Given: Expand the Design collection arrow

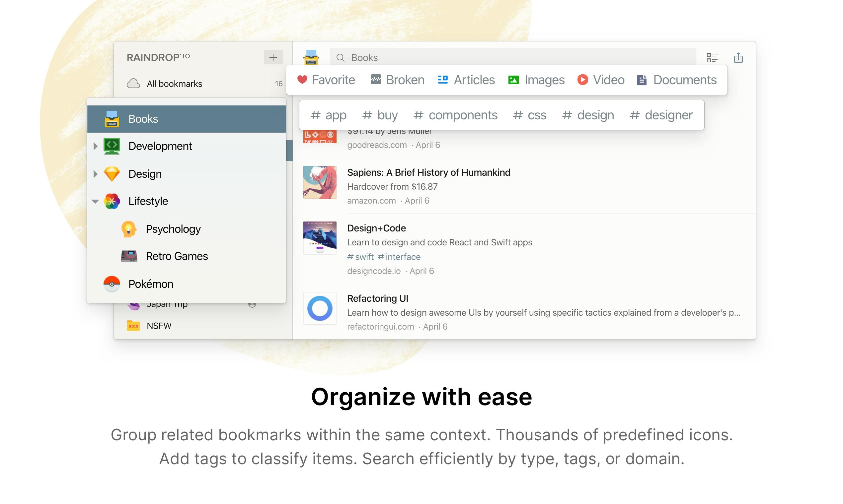Looking at the screenshot, I should point(96,174).
